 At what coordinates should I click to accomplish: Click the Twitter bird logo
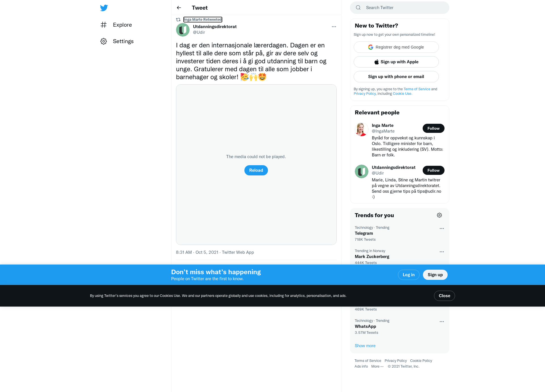pyautogui.click(x=104, y=8)
